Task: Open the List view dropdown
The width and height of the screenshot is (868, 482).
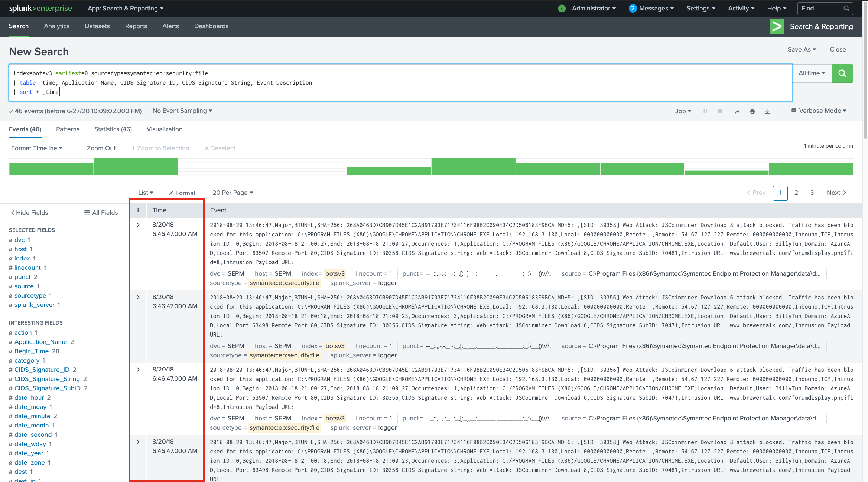Action: (146, 193)
